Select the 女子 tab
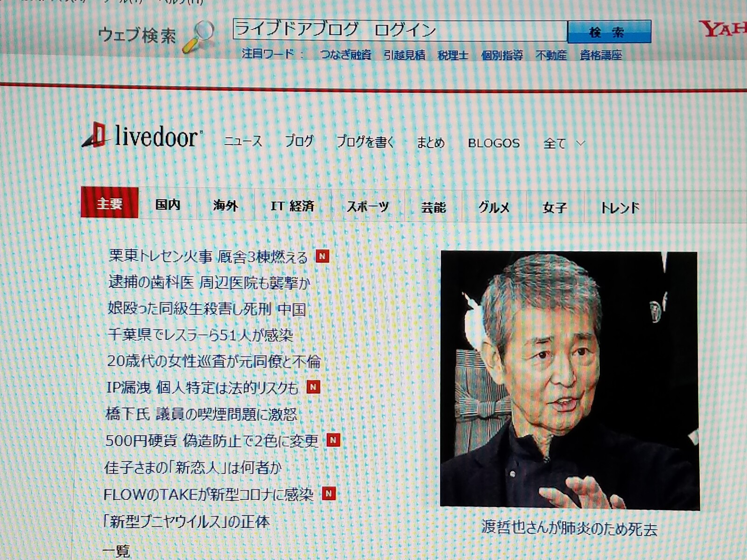 (555, 208)
